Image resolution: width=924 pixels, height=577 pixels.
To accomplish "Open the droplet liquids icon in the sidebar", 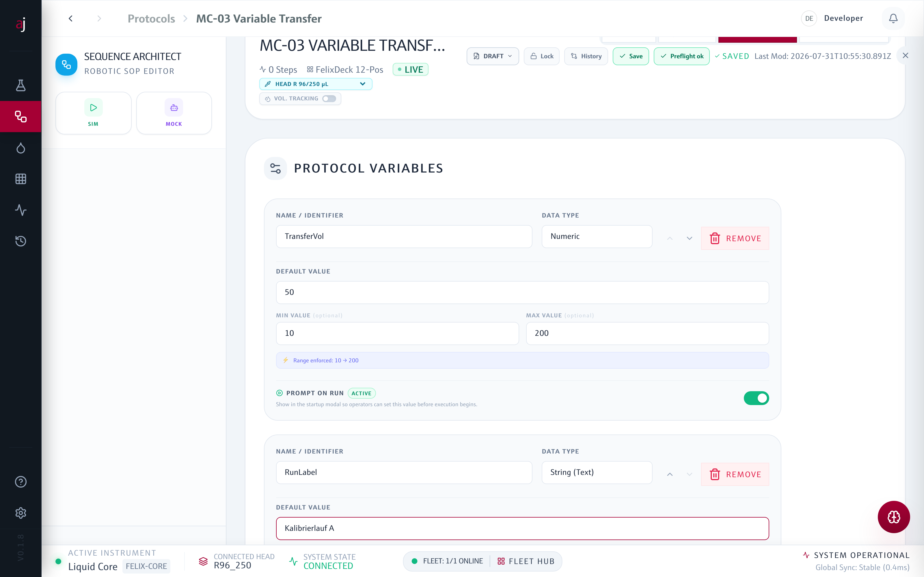I will tap(21, 148).
